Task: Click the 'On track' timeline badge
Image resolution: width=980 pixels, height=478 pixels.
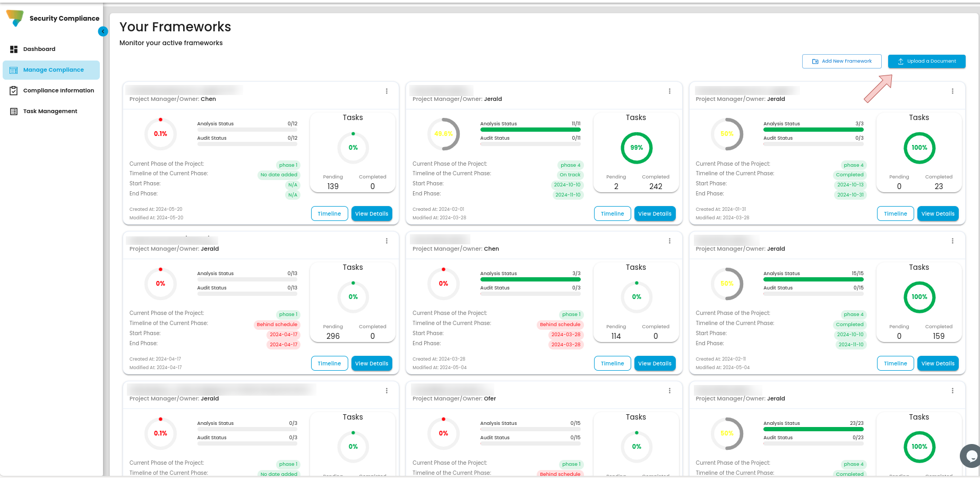Action: 570,175
